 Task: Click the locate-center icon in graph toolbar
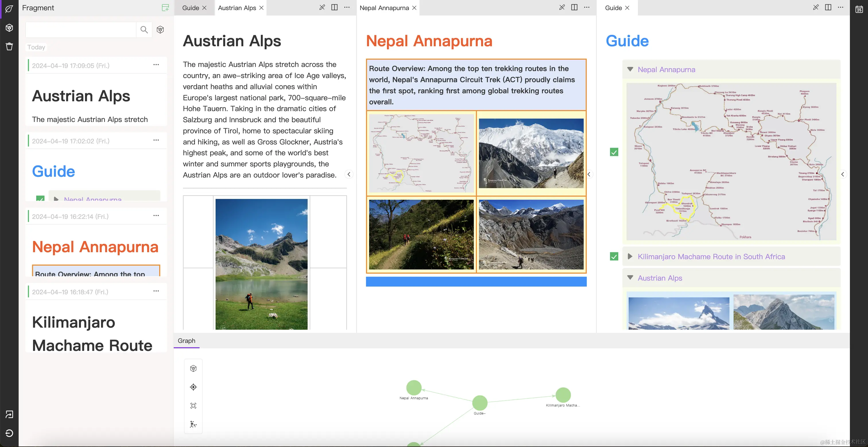point(193,387)
